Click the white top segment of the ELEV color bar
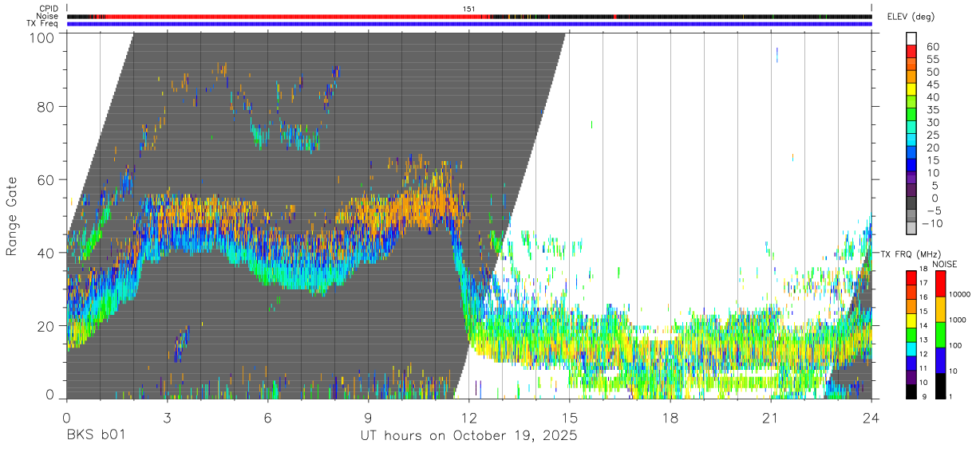Image resolution: width=980 pixels, height=452 pixels. 912,38
